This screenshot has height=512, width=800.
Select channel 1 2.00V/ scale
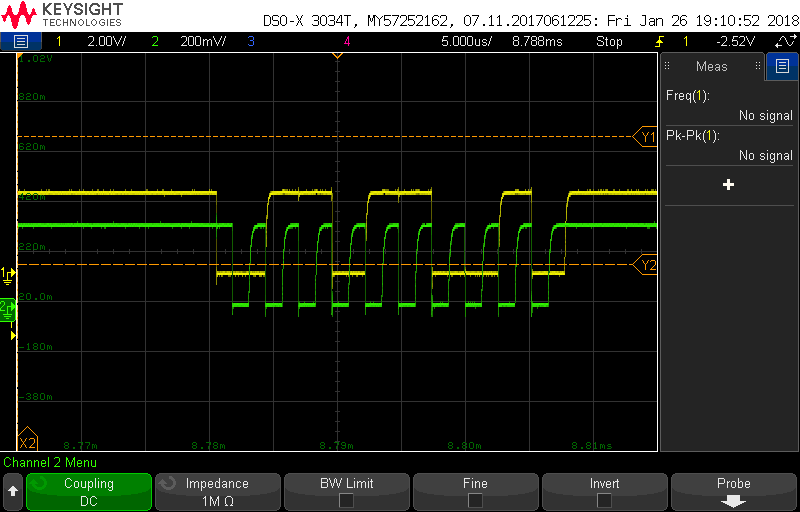pyautogui.click(x=108, y=41)
